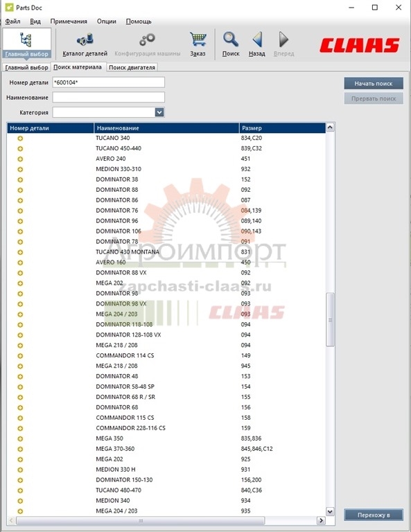Click the Parts Doc title icon
This screenshot has width=411, height=532.
click(x=9, y=7)
